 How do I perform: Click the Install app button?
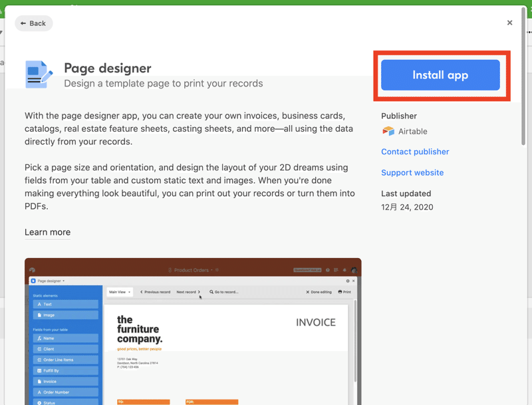pos(440,75)
